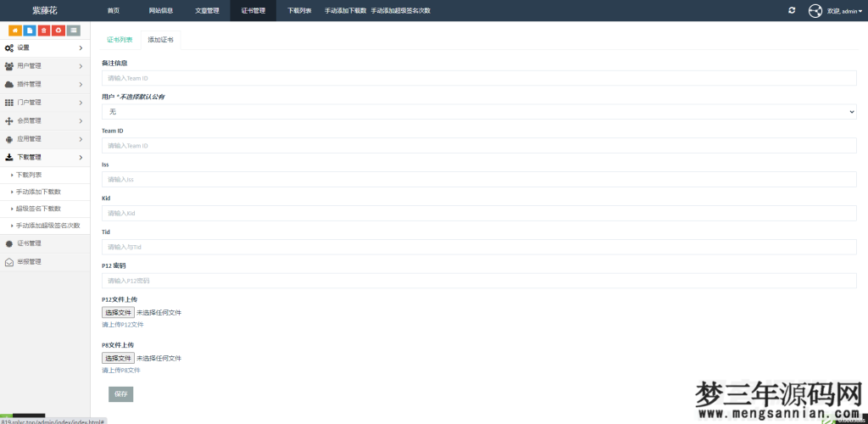Click the orange home shortcut icon
The image size is (868, 424).
click(14, 31)
